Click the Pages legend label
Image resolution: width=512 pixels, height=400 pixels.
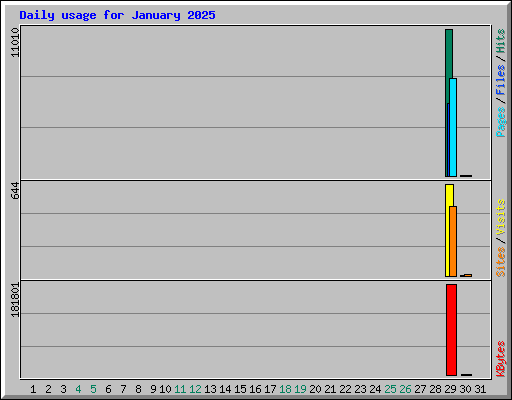point(500,122)
